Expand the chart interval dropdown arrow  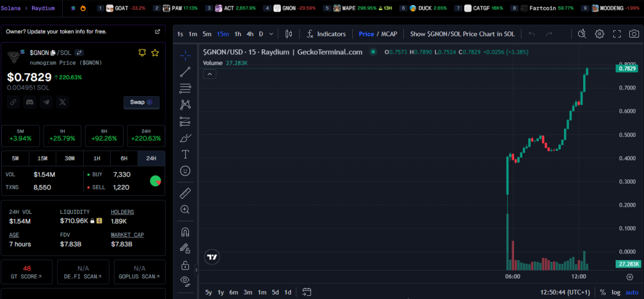[x=271, y=34]
